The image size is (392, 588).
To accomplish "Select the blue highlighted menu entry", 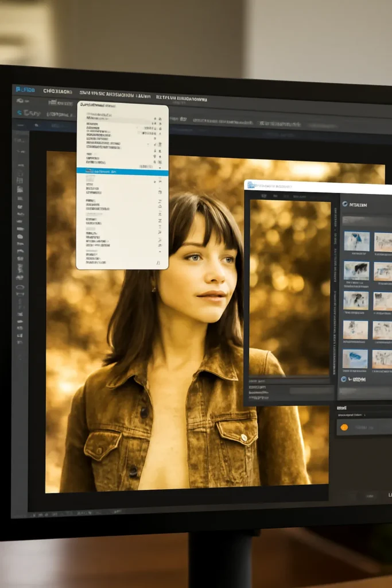I will point(122,172).
